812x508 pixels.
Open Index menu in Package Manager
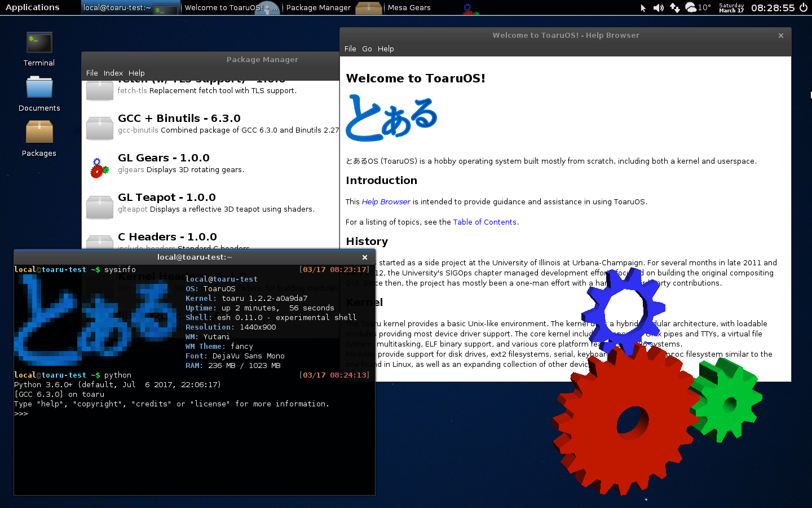click(113, 73)
